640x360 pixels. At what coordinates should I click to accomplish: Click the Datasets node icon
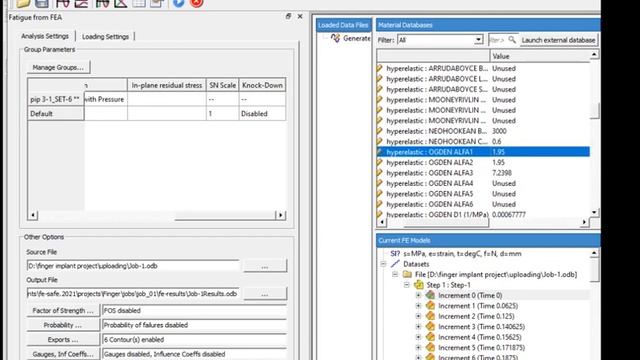tap(395, 264)
